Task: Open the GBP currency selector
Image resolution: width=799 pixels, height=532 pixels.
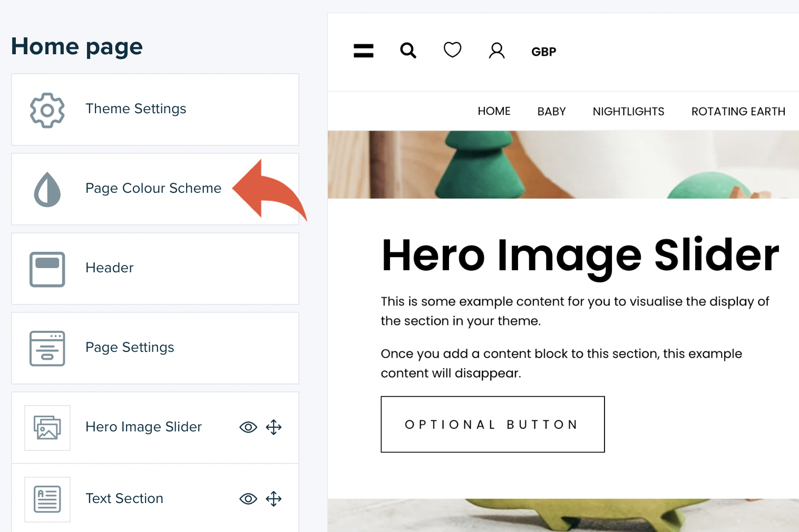Action: click(x=544, y=52)
